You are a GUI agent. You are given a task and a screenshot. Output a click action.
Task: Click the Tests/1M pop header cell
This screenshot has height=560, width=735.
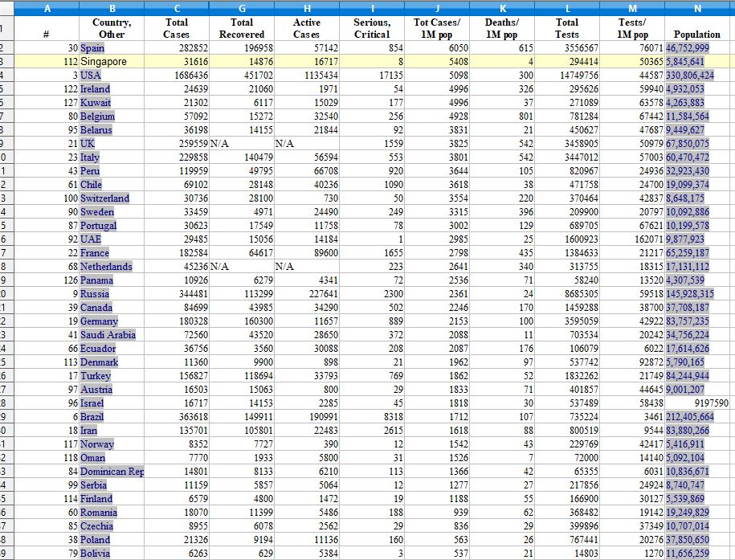click(x=631, y=28)
